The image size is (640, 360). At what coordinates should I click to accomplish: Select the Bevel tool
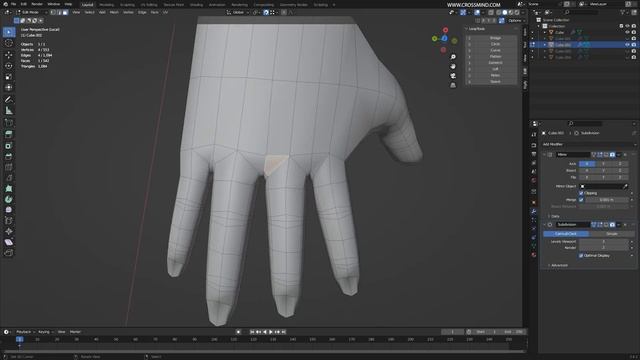[x=9, y=157]
